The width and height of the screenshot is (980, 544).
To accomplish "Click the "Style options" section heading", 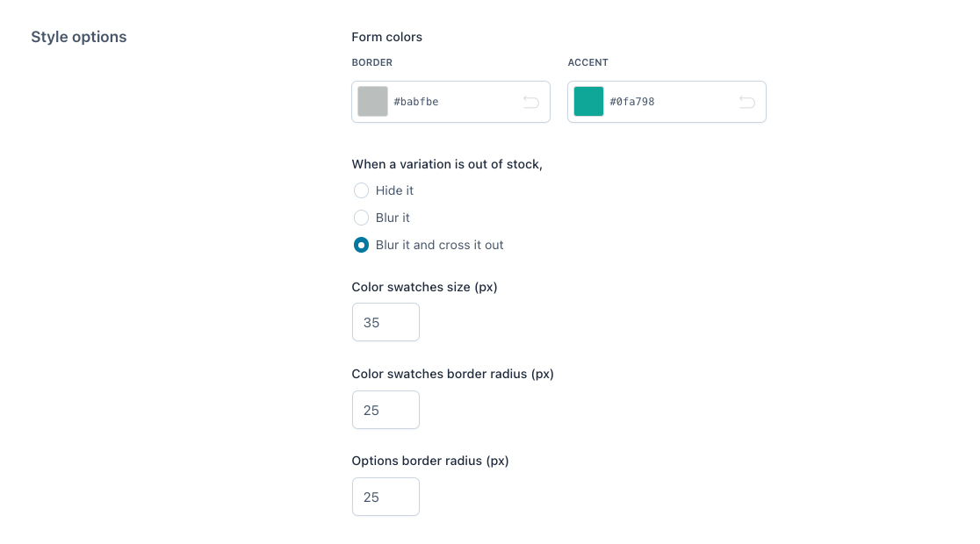I will pyautogui.click(x=79, y=37).
